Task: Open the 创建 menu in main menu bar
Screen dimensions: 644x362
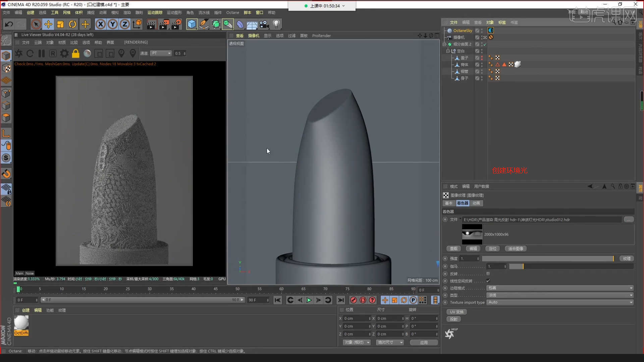Action: tap(31, 12)
